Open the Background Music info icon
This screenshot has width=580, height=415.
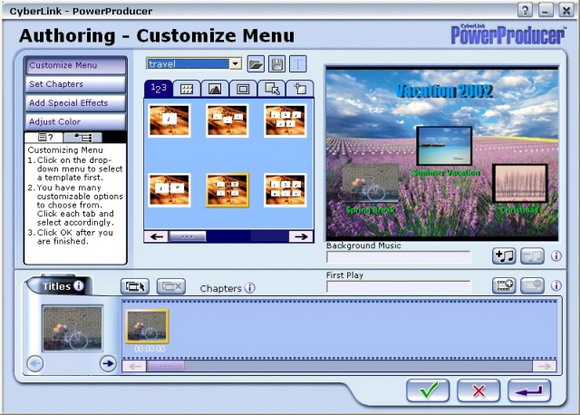pos(556,256)
